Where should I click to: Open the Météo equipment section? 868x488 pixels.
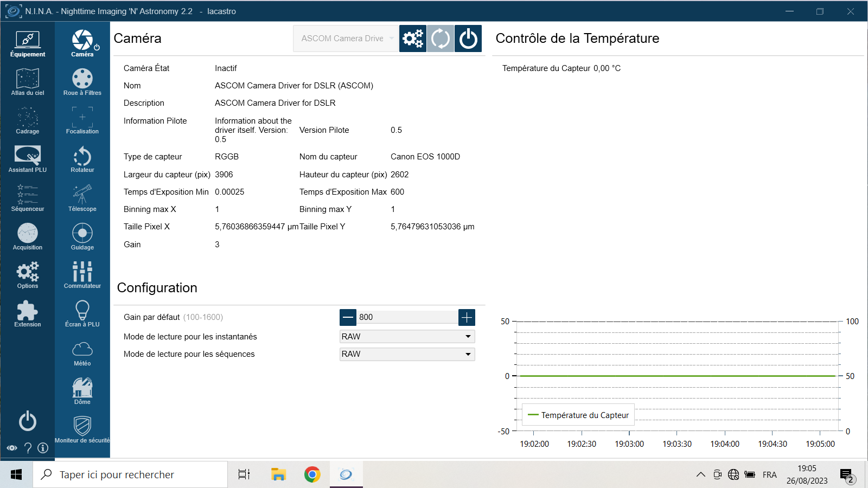coord(82,353)
